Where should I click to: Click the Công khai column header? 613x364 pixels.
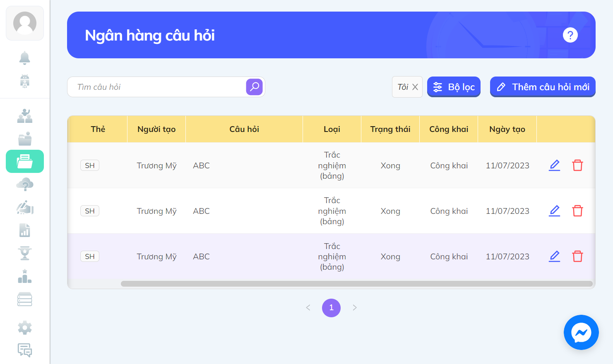point(449,129)
